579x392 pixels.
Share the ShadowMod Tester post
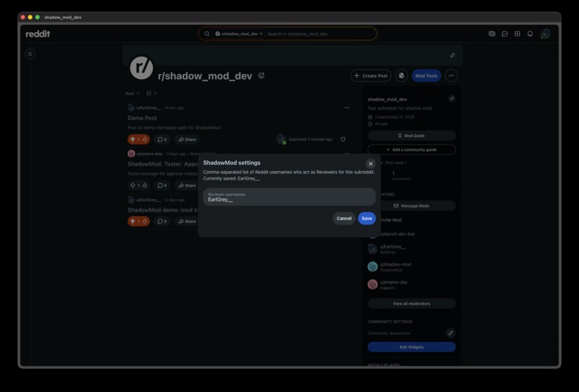pyautogui.click(x=187, y=185)
